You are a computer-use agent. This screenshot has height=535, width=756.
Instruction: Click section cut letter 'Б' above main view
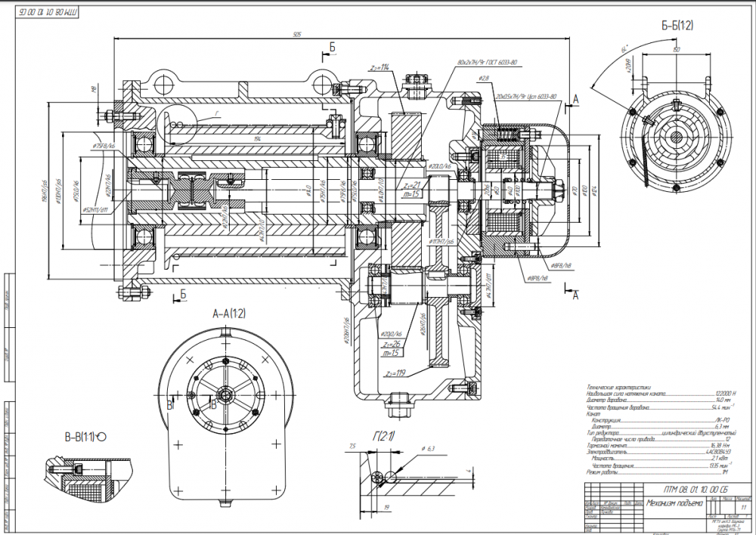(332, 48)
